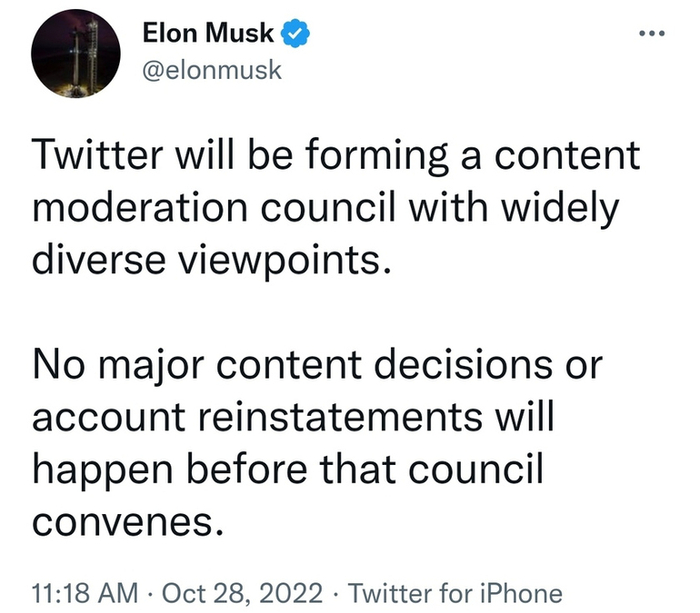Click the line 'moderation council with widely'
Viewport: 700px width, 613px height.
325,210
